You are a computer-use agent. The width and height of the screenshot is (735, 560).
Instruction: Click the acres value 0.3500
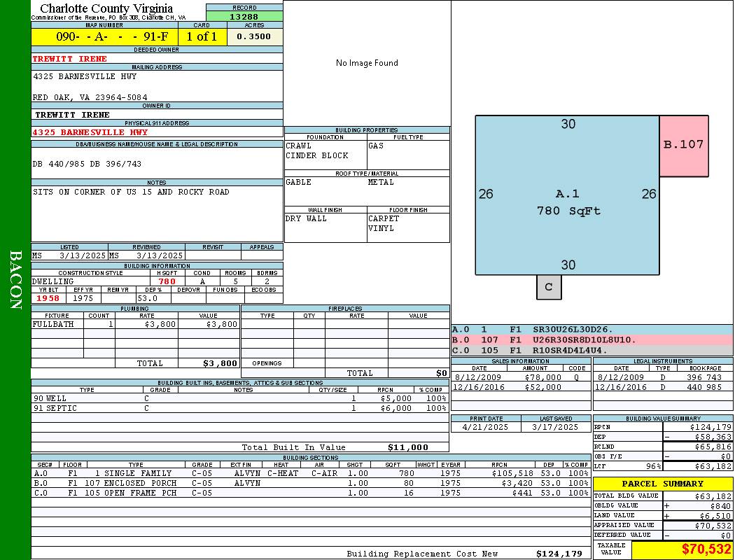(x=255, y=37)
